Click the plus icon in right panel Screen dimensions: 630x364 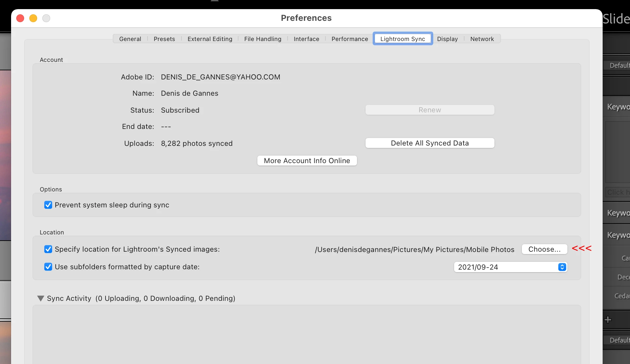[608, 320]
